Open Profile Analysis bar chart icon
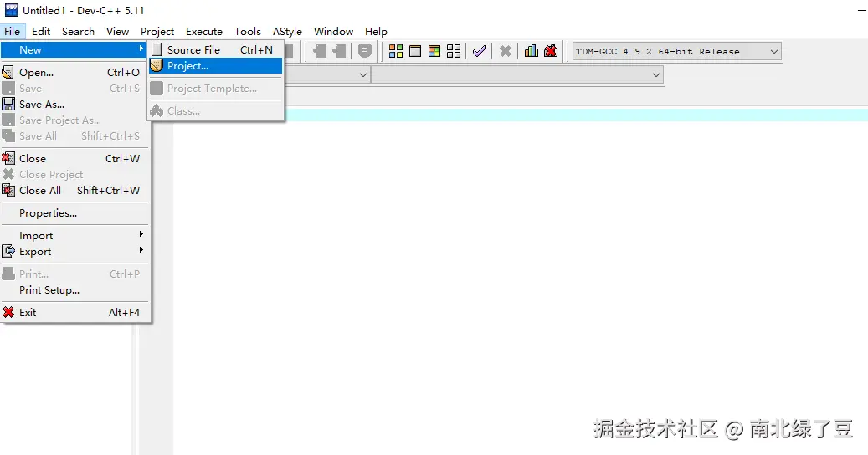The image size is (868, 455). tap(532, 51)
